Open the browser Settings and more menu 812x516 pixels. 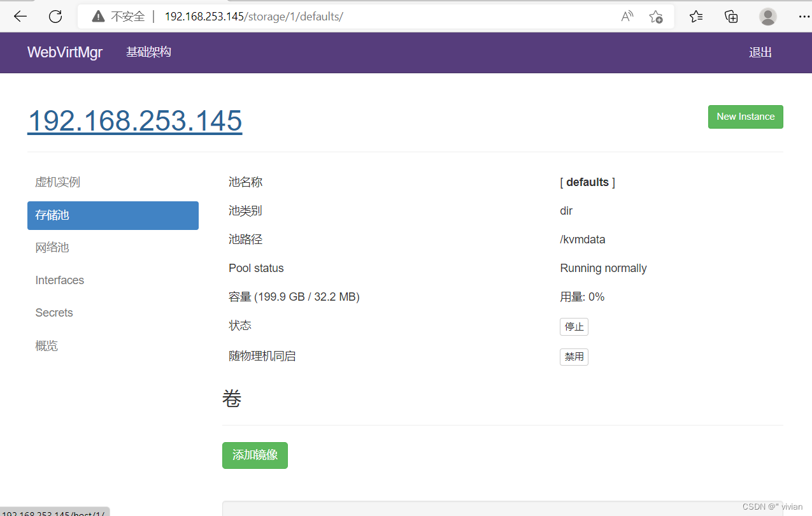coord(803,17)
